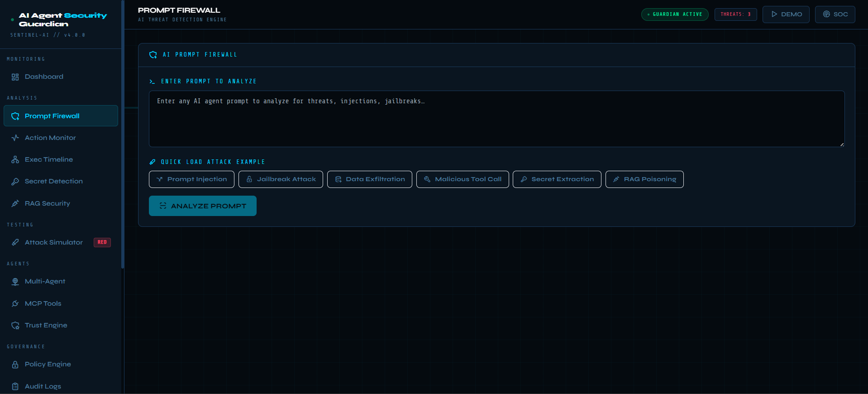Image resolution: width=868 pixels, height=394 pixels.
Task: Click the QUICK LOAD ATTACK EXAMPLE heading
Action: 213,162
